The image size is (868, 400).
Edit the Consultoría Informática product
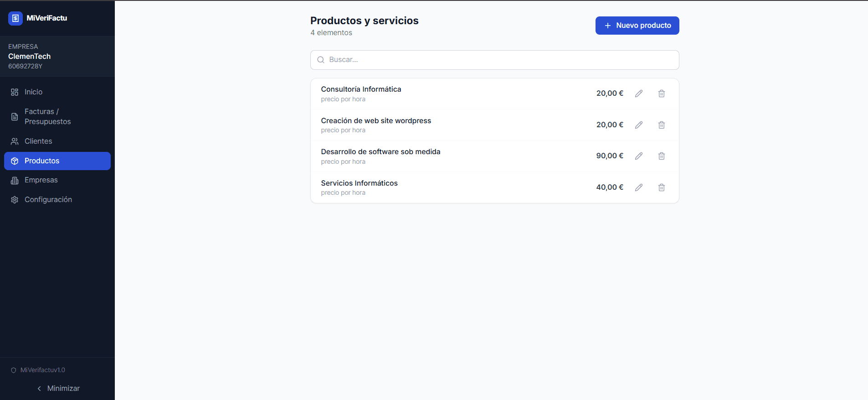click(639, 94)
